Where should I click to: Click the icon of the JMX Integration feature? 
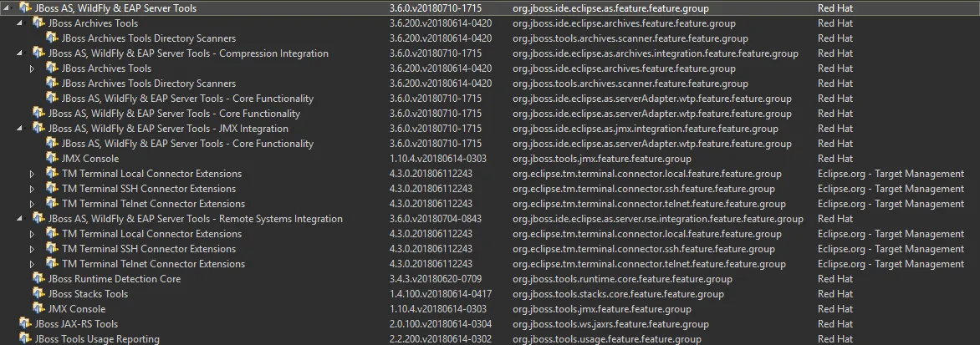pyautogui.click(x=38, y=129)
